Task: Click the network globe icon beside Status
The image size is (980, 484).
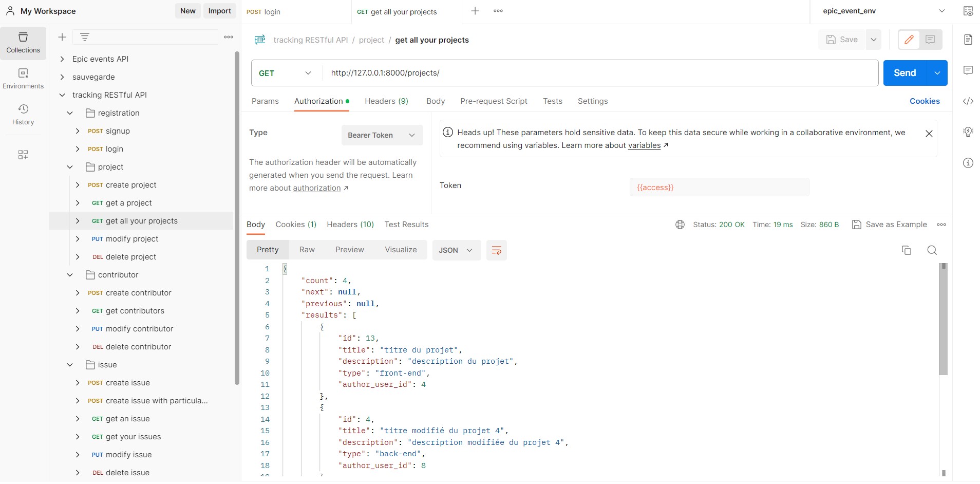Action: click(x=680, y=225)
